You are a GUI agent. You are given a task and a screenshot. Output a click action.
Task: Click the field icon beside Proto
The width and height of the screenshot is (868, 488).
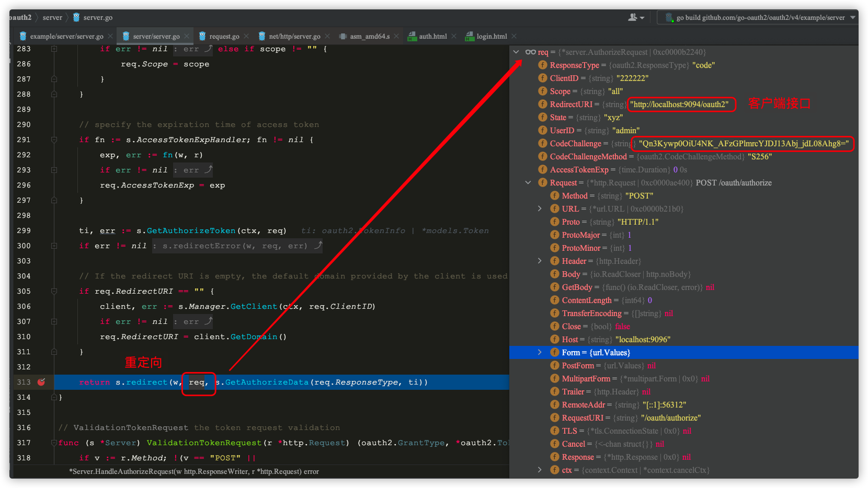tap(555, 222)
